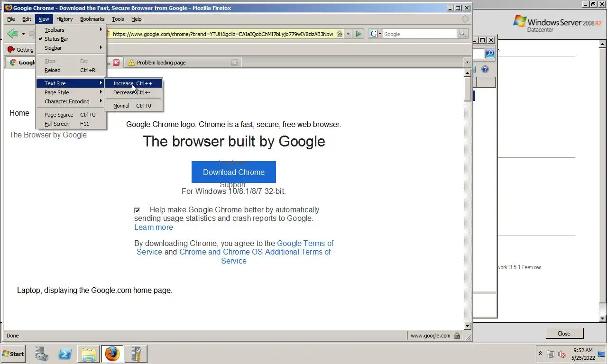Click the Home link on the page

pos(19,113)
